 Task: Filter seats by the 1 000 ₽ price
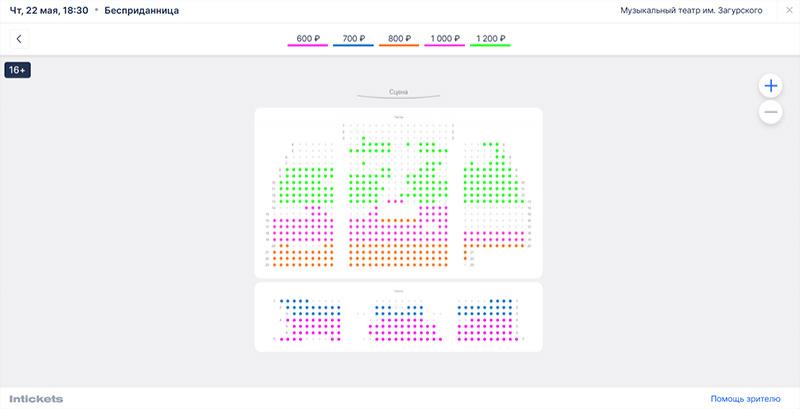pyautogui.click(x=445, y=40)
